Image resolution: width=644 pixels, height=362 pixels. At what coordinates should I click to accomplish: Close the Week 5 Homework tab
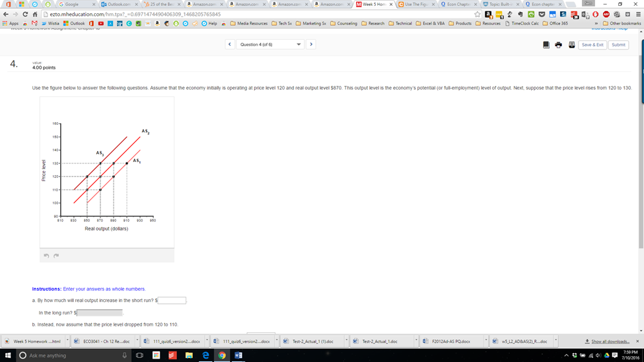coord(390,4)
